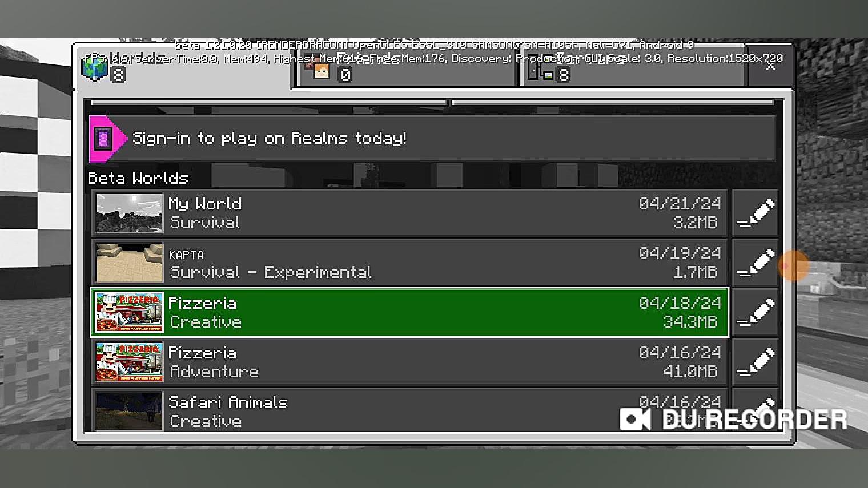Click the Friends face icon

tap(322, 71)
